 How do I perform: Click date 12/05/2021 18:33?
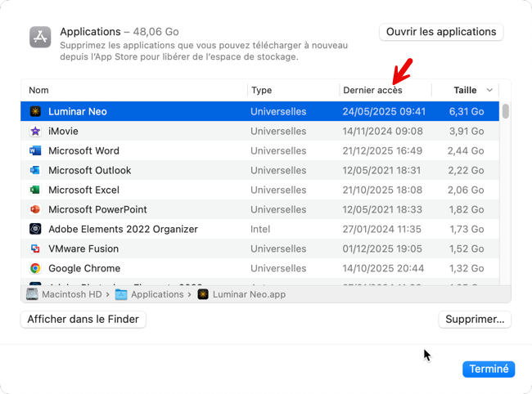382,209
